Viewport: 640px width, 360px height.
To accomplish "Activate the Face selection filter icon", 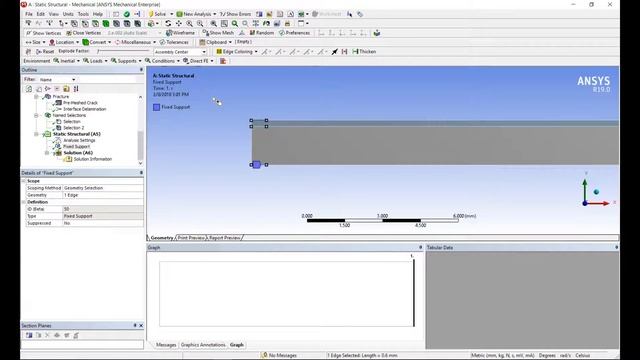I will (x=96, y=23).
